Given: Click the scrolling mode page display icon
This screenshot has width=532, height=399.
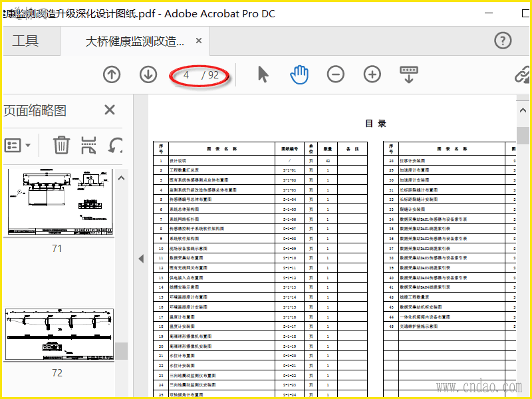Looking at the screenshot, I should click(409, 74).
